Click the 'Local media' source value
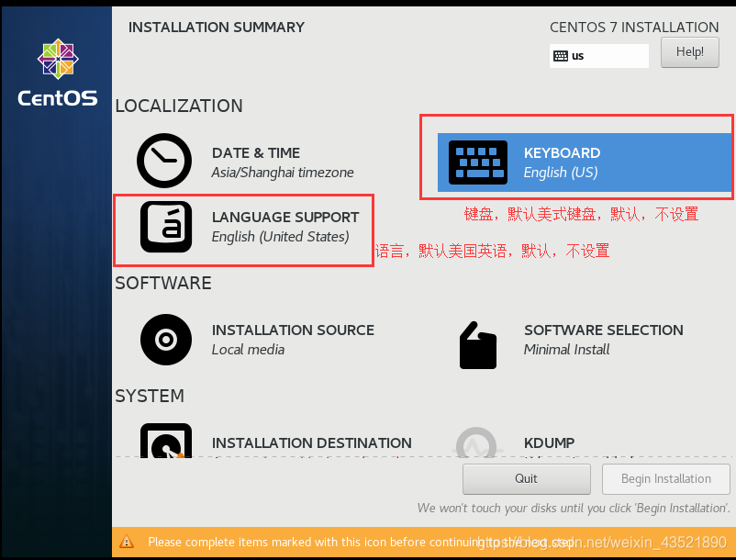 (x=248, y=350)
